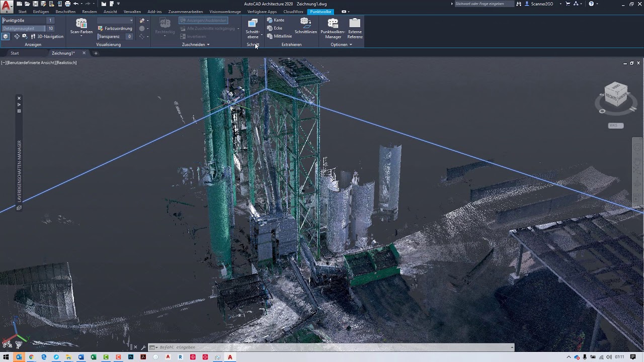The width and height of the screenshot is (644, 362).
Task: Open the CloudWorx ribbon tab
Action: tap(293, 12)
